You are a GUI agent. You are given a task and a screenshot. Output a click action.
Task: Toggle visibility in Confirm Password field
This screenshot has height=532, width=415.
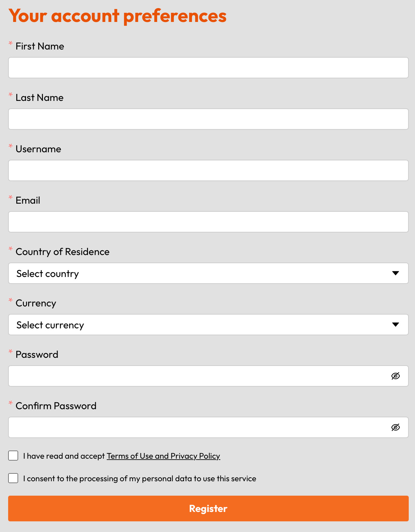396,427
